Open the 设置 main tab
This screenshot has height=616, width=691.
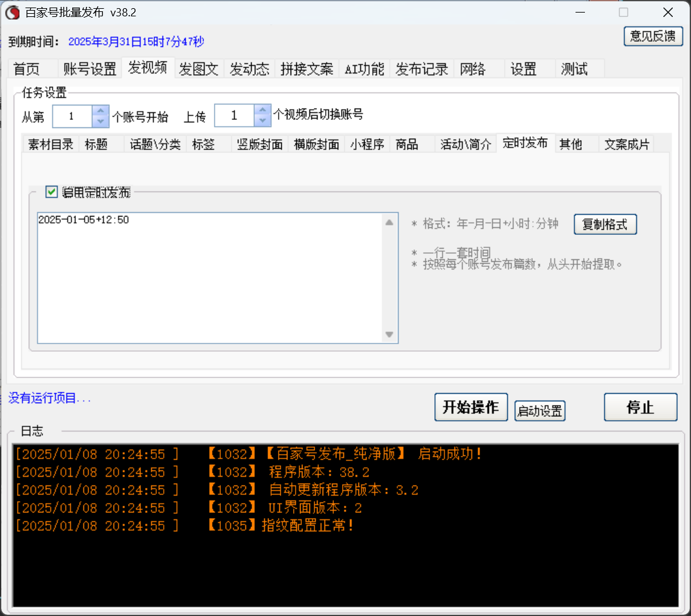point(529,69)
